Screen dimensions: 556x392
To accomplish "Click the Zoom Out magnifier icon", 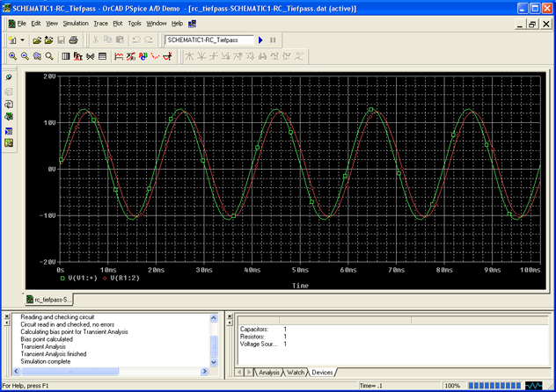I will pos(25,56).
